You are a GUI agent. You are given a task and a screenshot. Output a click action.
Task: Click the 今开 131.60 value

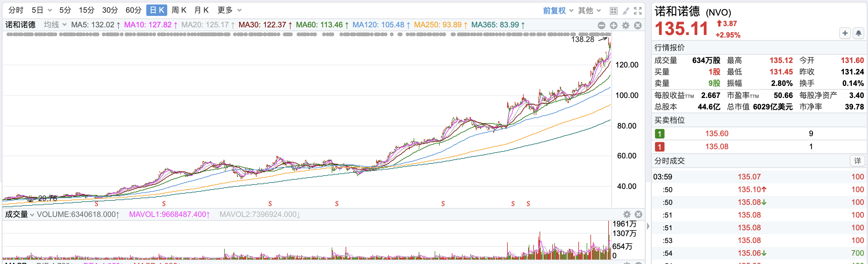click(852, 60)
